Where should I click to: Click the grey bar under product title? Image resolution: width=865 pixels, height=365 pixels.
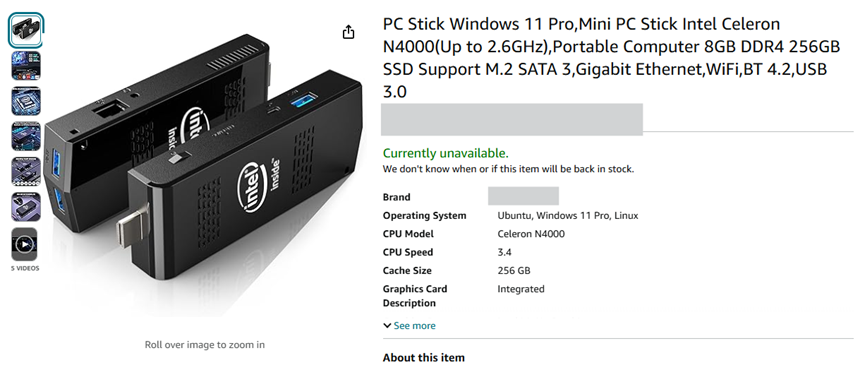(512, 119)
